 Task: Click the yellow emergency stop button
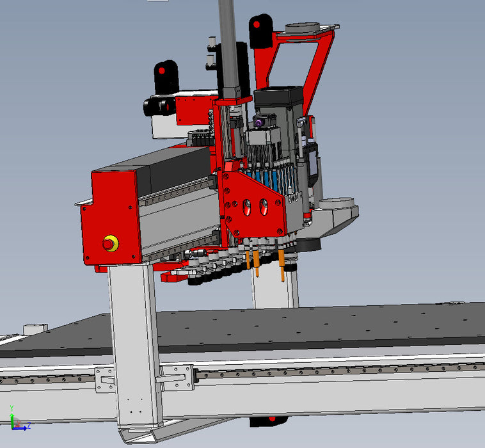(x=109, y=243)
